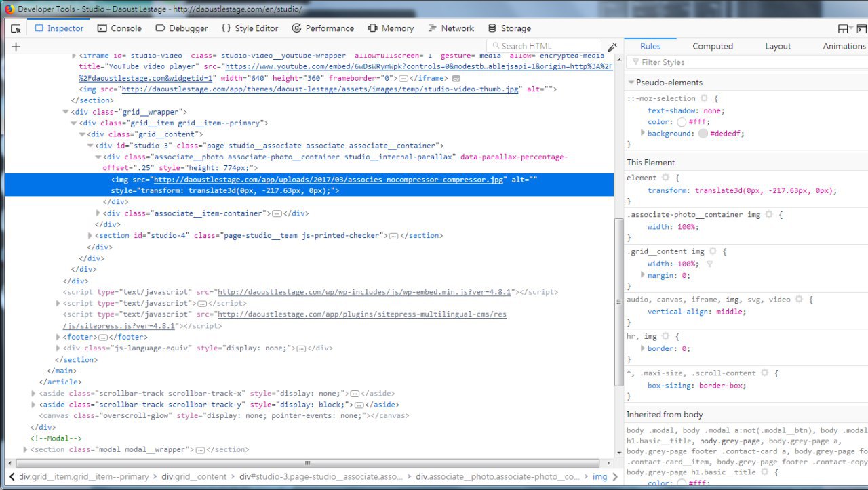Click the #dededf background color swatch
The height and width of the screenshot is (490, 868).
click(703, 134)
